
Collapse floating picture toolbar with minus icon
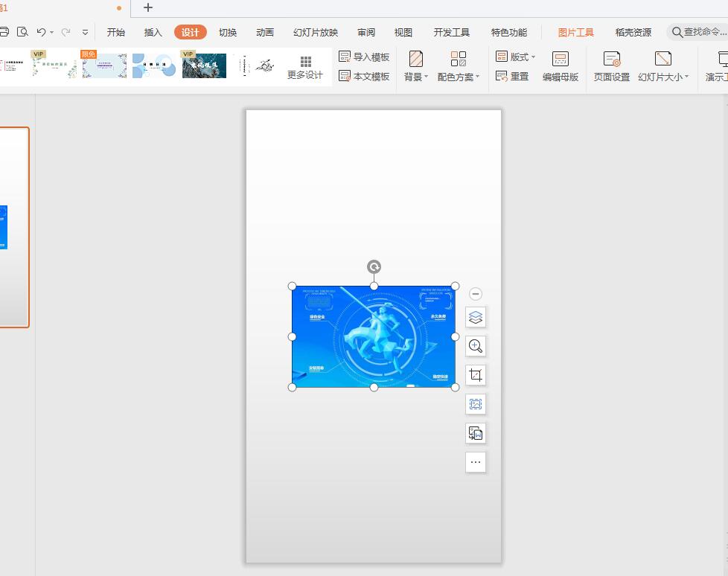(x=476, y=294)
